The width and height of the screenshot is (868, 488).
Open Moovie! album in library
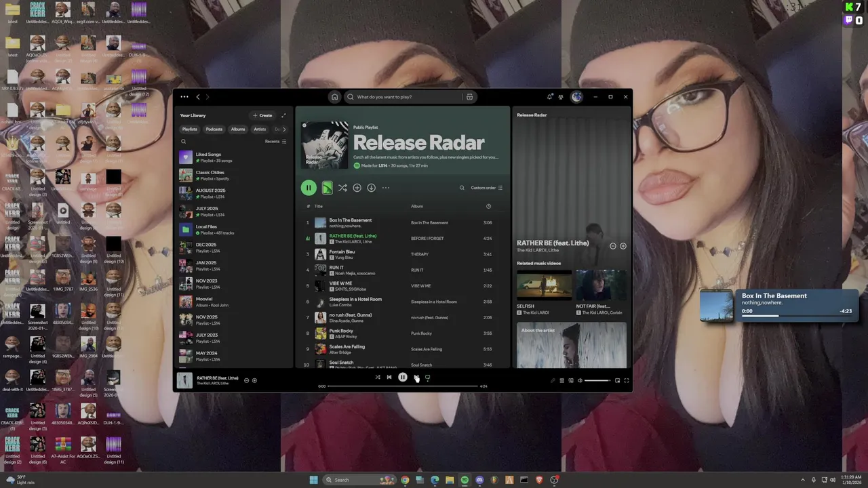[x=233, y=302]
